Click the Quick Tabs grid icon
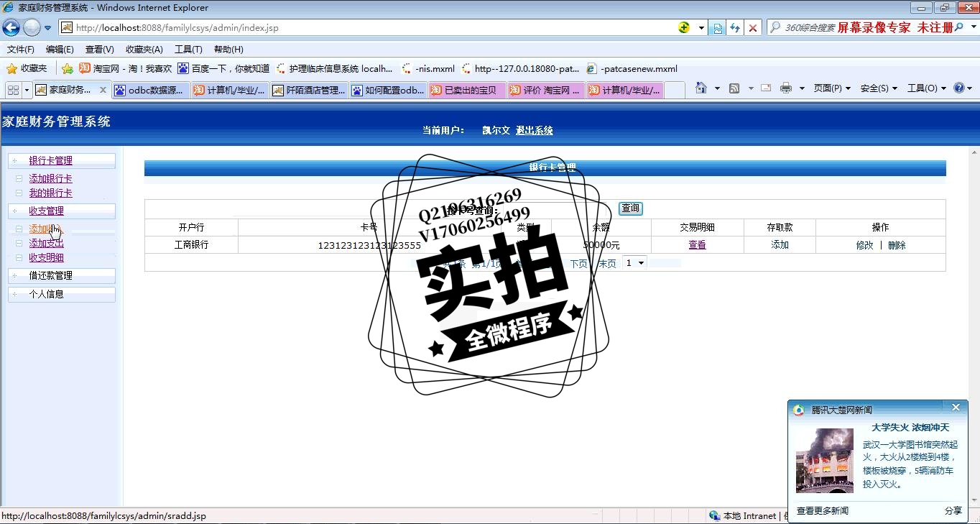 13,90
